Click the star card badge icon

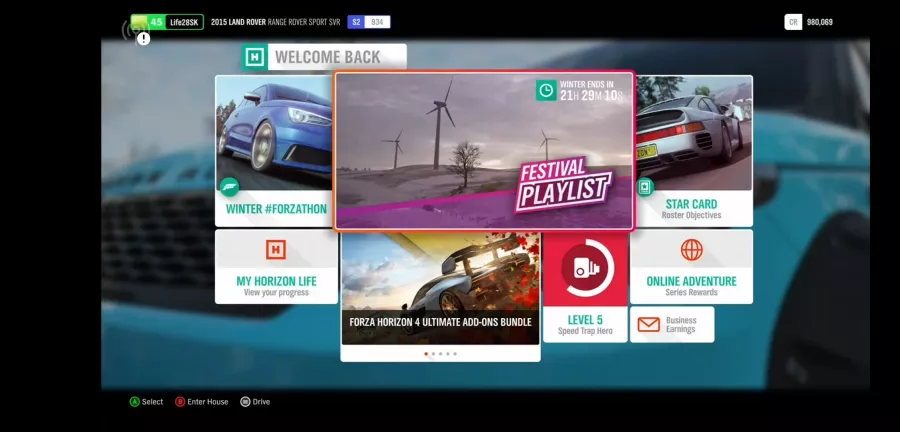(645, 187)
